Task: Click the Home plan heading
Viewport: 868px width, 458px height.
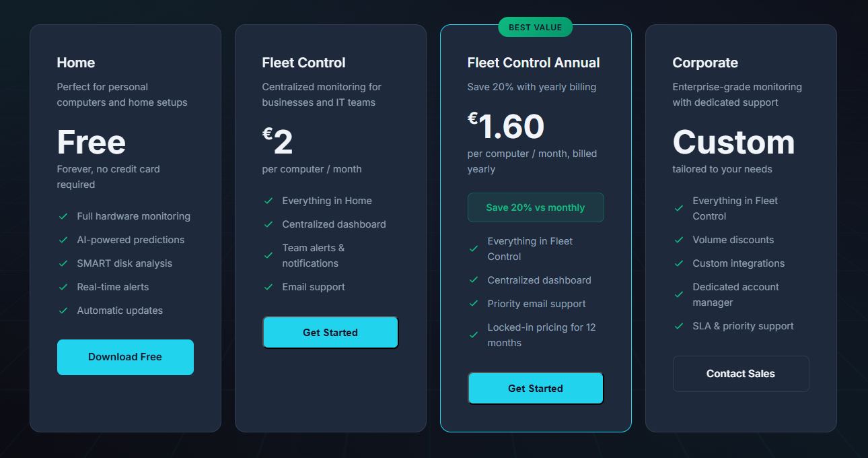Action: (x=76, y=63)
